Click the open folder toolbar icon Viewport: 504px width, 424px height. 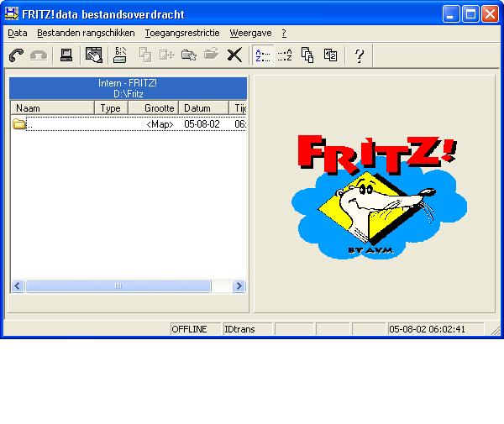pos(211,54)
